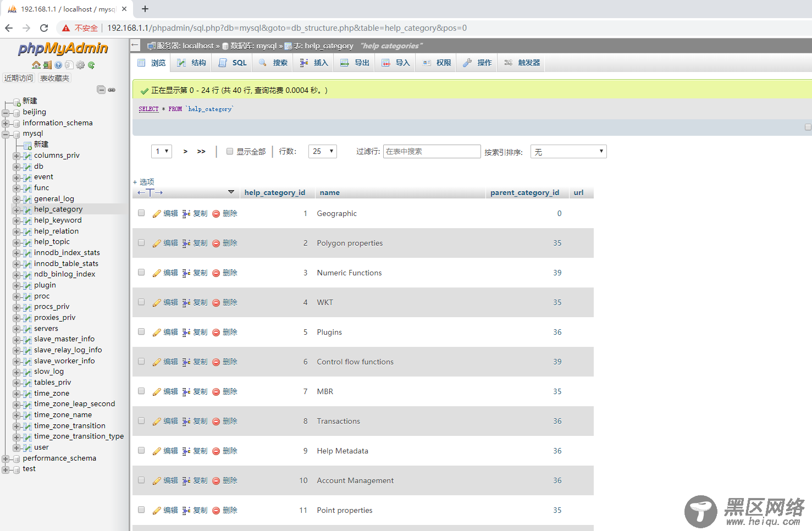Click the copy icon for Plugins row
Viewport: 812px width, 531px height.
click(186, 333)
